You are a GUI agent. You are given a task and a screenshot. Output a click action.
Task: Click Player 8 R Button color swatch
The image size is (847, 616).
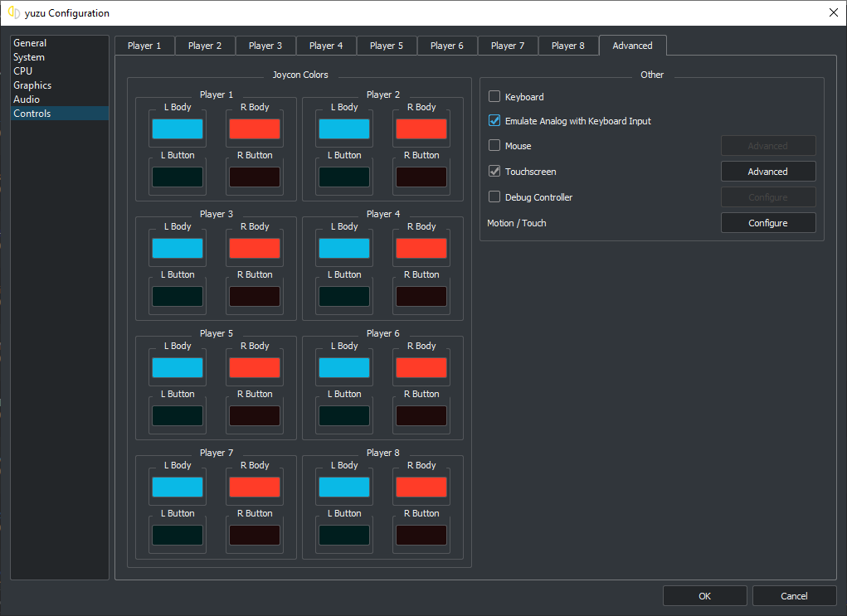(x=421, y=536)
